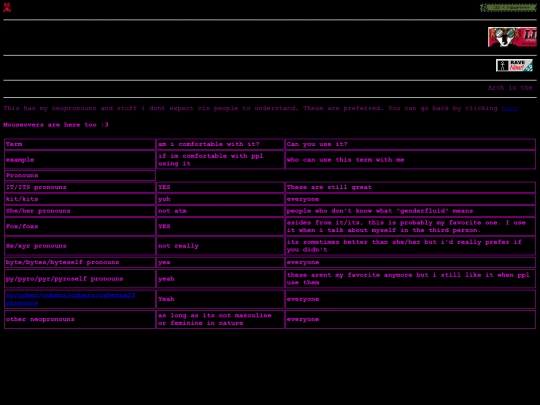Click the 'am i comfortable with it?' header
The height and width of the screenshot is (405, 540).
tap(220, 144)
